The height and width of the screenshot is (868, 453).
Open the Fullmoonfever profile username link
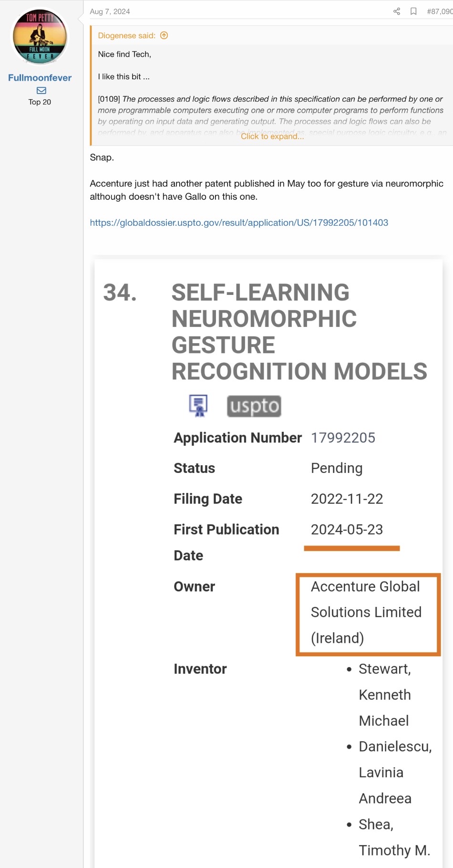(x=40, y=78)
